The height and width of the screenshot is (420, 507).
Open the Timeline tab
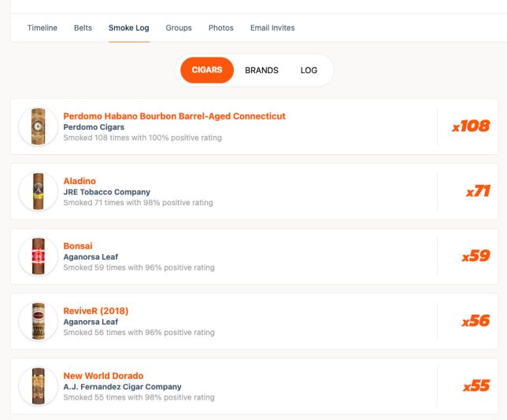[x=42, y=28]
